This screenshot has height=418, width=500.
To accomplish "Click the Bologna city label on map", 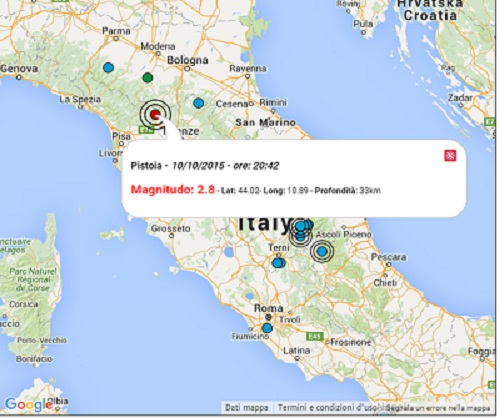I will 188,60.
